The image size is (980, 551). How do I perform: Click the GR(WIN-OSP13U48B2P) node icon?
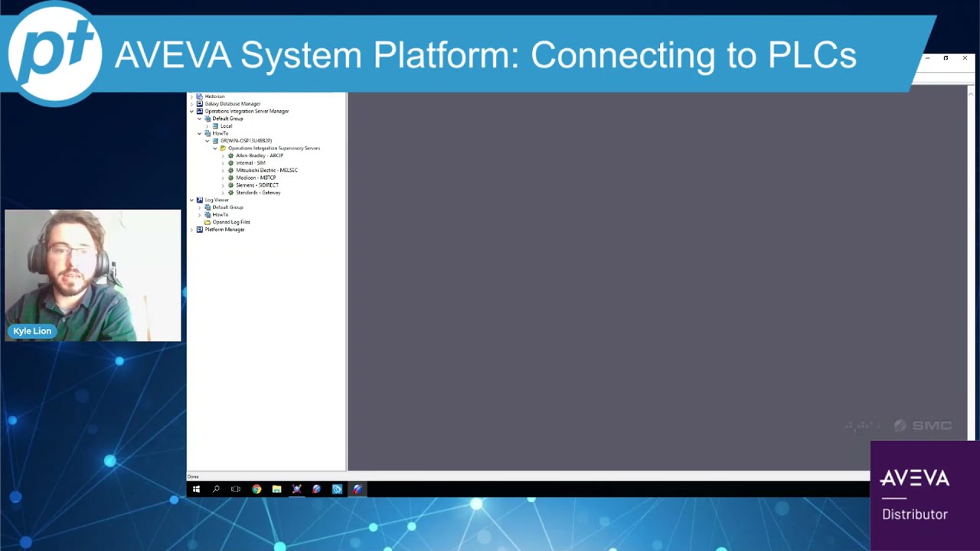[x=215, y=141]
